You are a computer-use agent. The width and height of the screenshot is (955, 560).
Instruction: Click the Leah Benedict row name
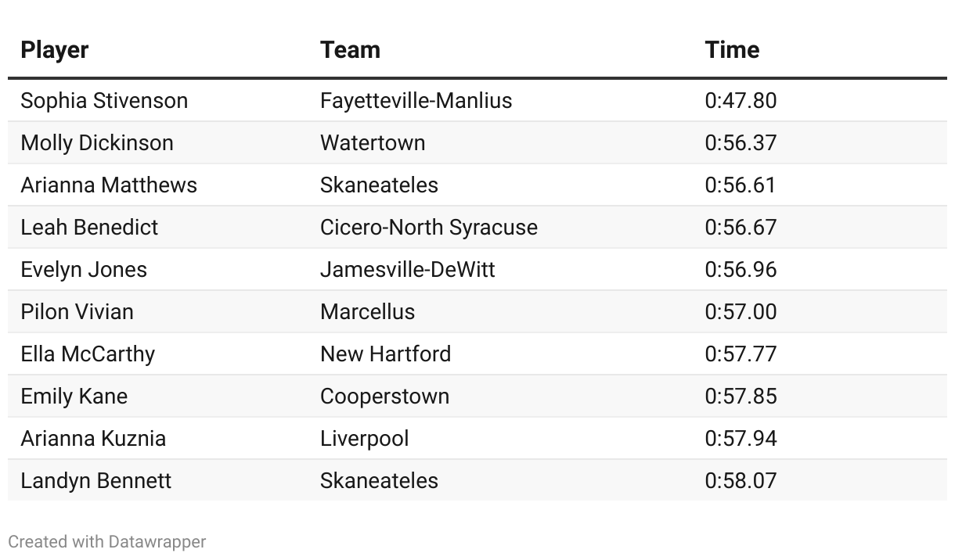pos(89,228)
